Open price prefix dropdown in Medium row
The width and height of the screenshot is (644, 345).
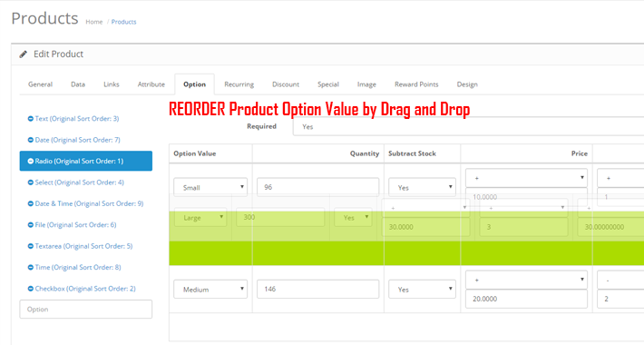tap(526, 280)
